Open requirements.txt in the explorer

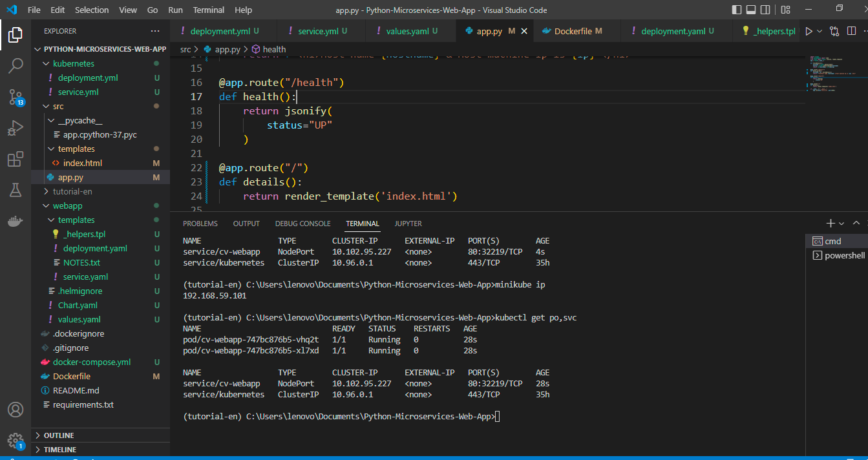100,404
